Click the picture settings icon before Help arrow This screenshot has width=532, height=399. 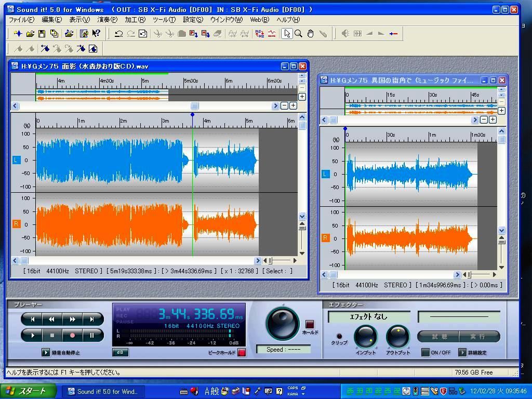point(84,34)
